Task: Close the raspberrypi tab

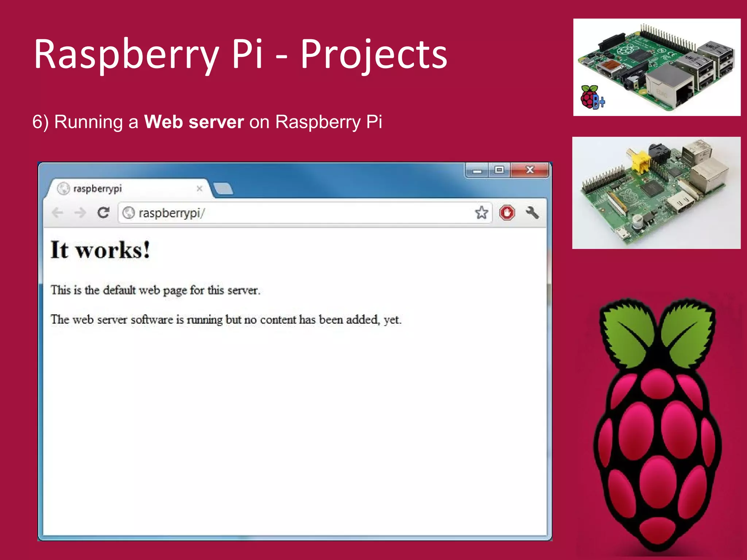Action: click(x=200, y=188)
